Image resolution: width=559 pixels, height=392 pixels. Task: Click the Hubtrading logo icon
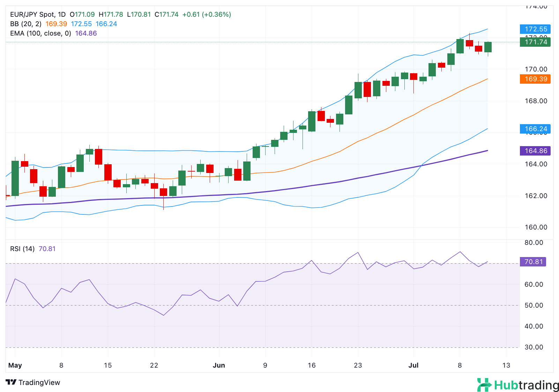click(x=484, y=385)
